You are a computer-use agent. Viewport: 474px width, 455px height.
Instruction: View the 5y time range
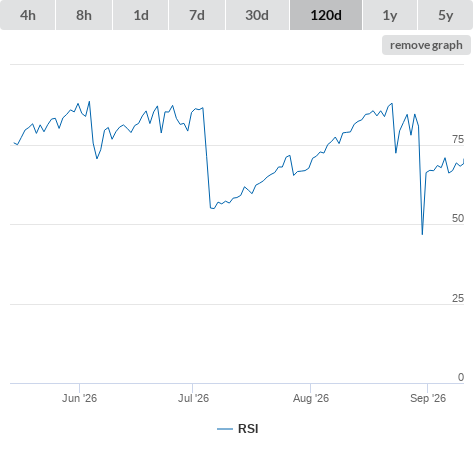pos(445,15)
